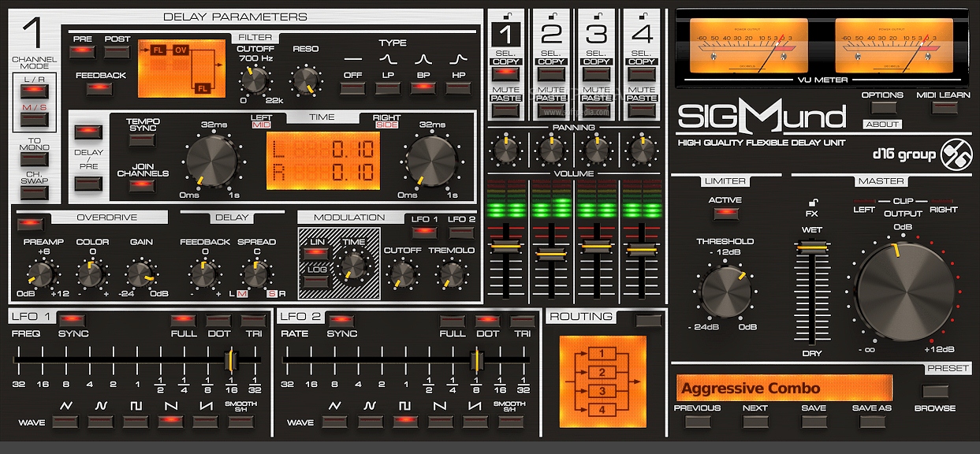Click the delay Spread knob
This screenshot has width=980, height=454.
255,274
